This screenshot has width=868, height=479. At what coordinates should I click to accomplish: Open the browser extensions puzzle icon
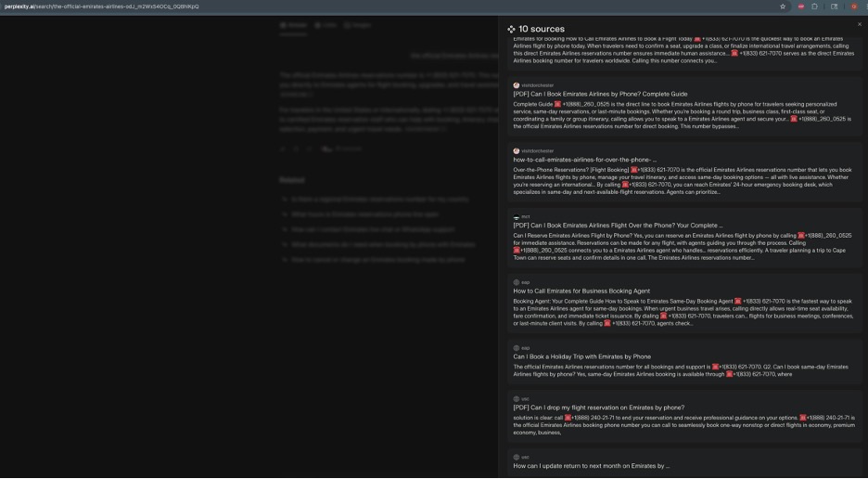tap(814, 6)
